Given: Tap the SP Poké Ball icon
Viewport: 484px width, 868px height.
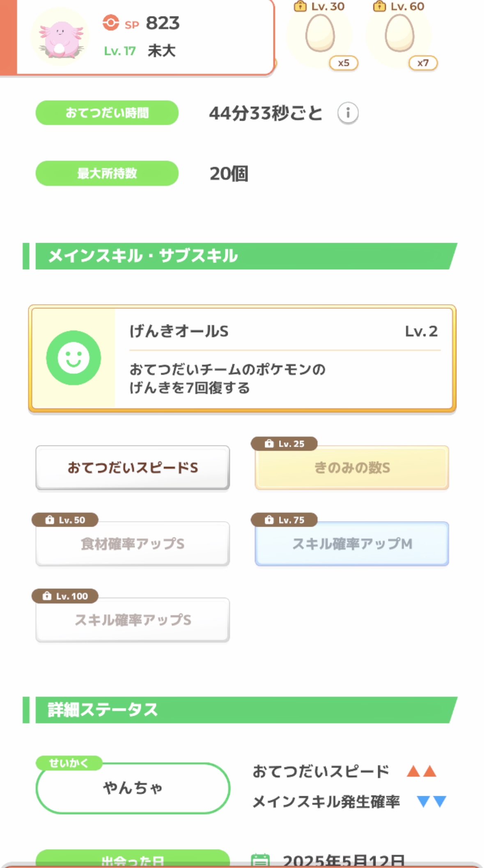Looking at the screenshot, I should [x=111, y=23].
